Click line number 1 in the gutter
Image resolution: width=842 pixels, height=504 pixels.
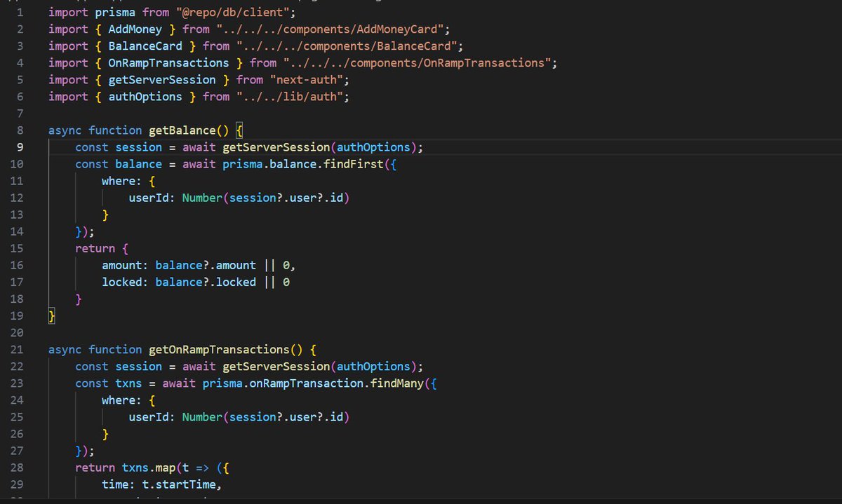[x=20, y=13]
